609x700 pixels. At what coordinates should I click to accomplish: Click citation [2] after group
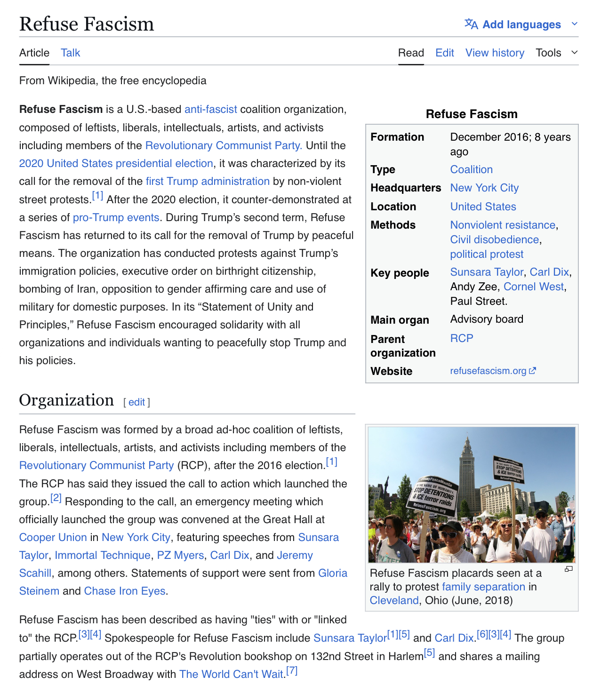tap(56, 498)
